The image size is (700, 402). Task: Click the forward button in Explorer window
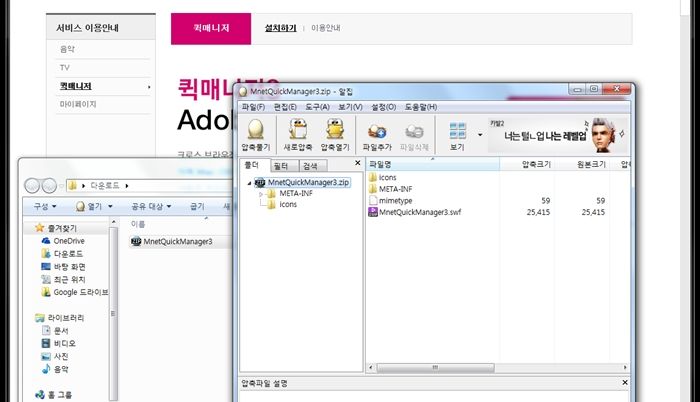tap(49, 185)
